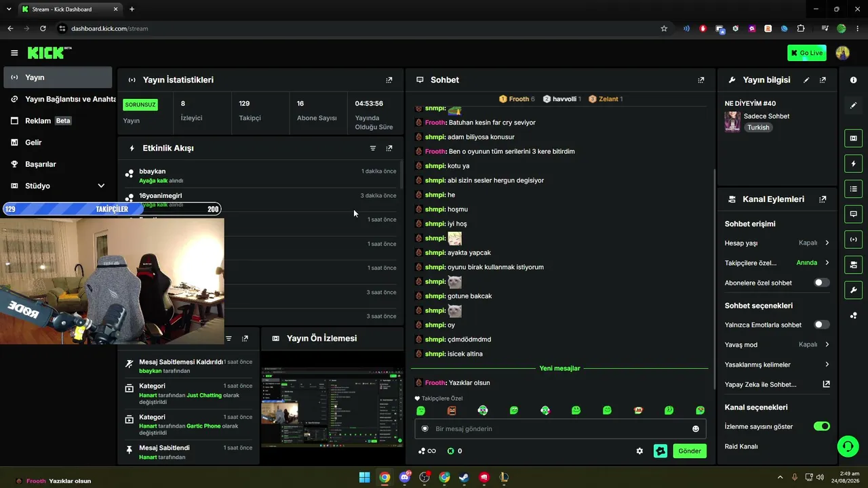868x488 pixels.
Task: Send message with Gönder button
Action: [690, 451]
